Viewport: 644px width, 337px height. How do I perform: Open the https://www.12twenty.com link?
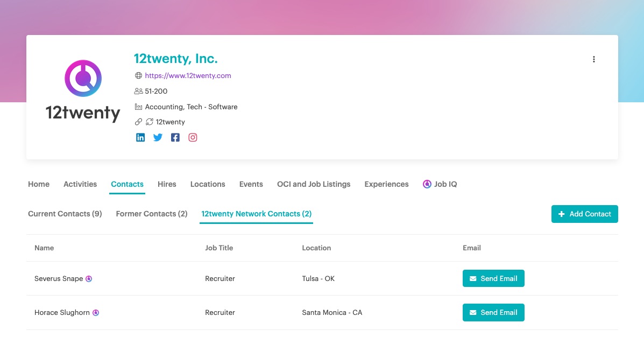point(188,75)
